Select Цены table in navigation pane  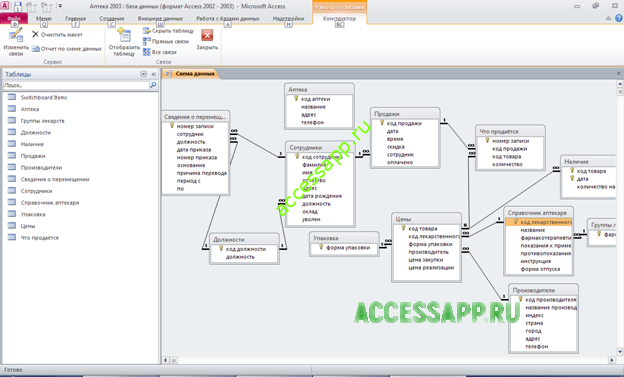(28, 226)
